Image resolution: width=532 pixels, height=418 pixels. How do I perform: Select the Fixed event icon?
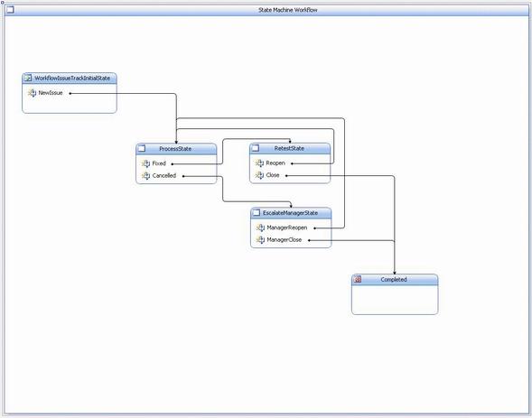[x=146, y=163]
